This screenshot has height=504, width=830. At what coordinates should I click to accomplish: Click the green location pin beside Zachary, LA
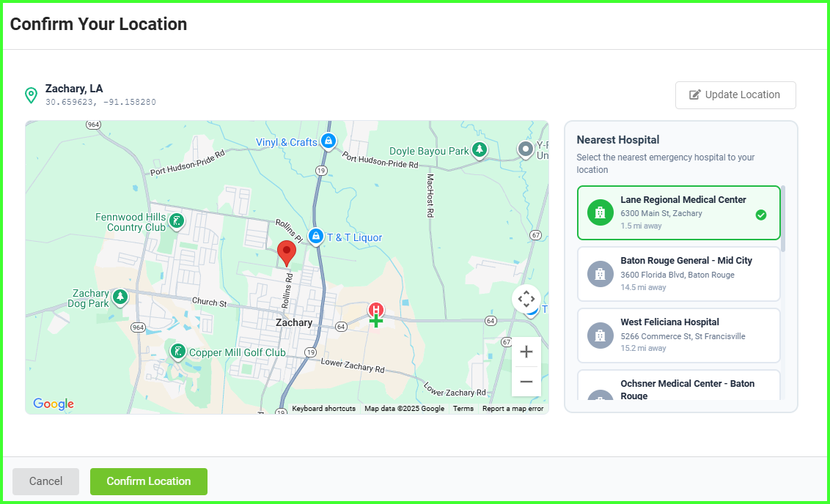pos(31,95)
